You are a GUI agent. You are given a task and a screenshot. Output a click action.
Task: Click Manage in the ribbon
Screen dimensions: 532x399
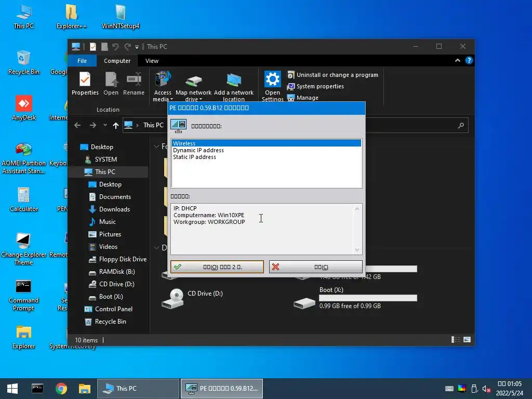(303, 98)
